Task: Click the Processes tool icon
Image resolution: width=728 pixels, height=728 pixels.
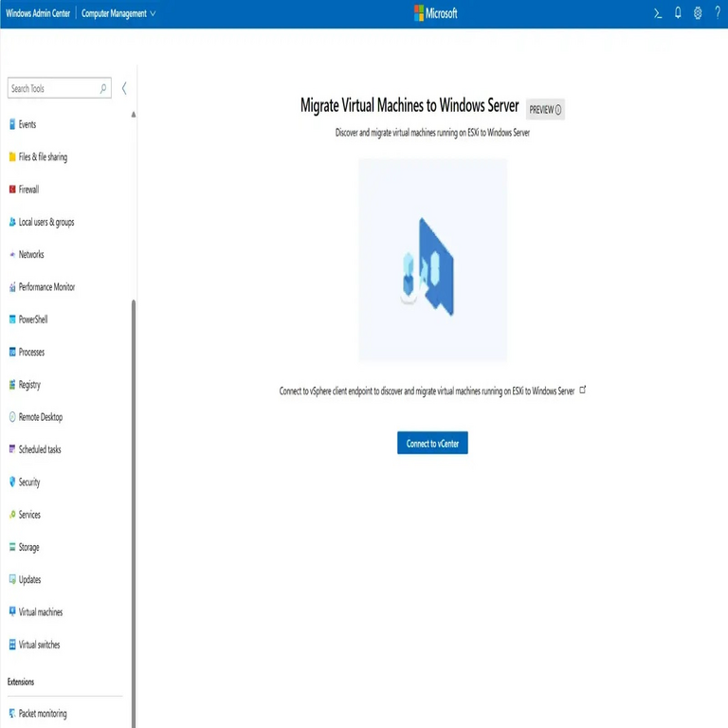Action: pos(12,352)
